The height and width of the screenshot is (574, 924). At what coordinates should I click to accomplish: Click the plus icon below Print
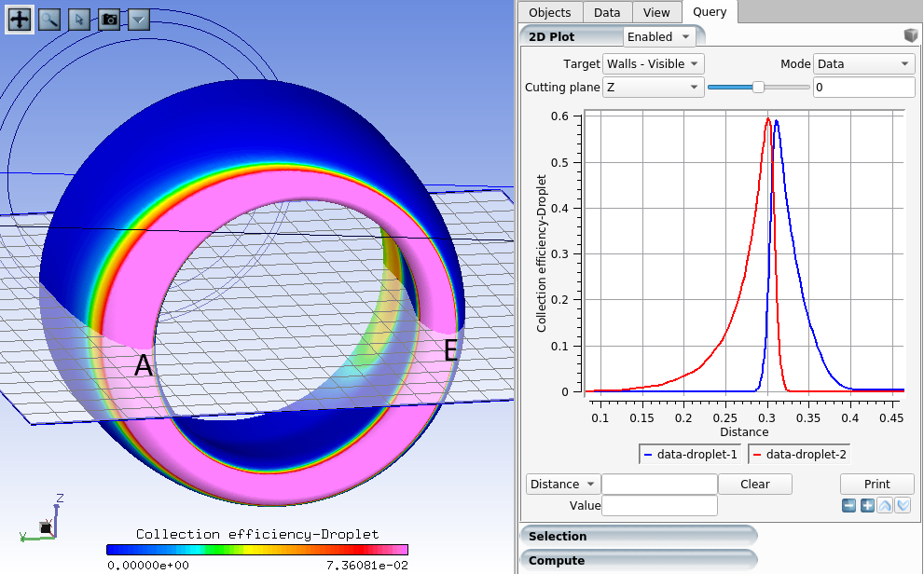(x=867, y=505)
